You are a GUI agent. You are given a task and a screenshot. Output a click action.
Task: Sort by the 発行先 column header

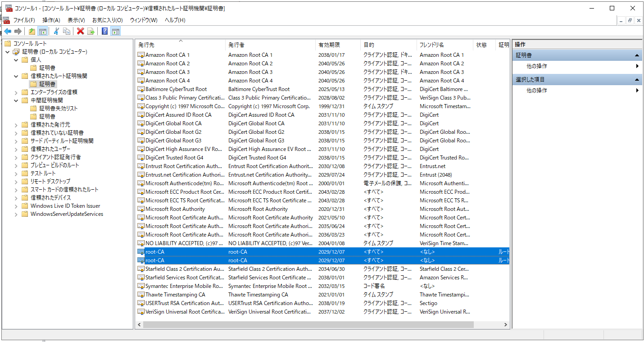pyautogui.click(x=180, y=45)
